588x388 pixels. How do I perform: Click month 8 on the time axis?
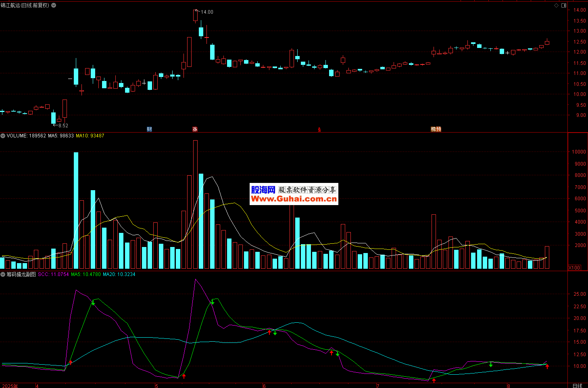[x=509, y=386]
